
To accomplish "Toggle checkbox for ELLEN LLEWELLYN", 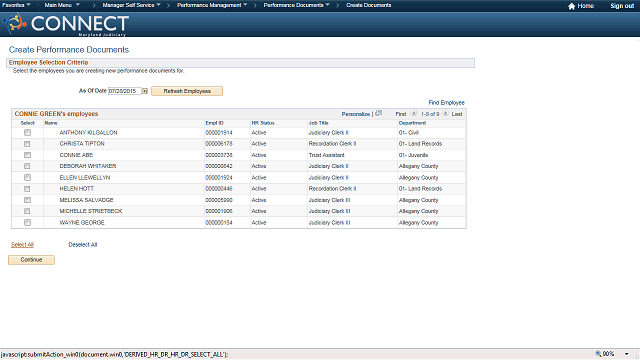I will pos(27,178).
